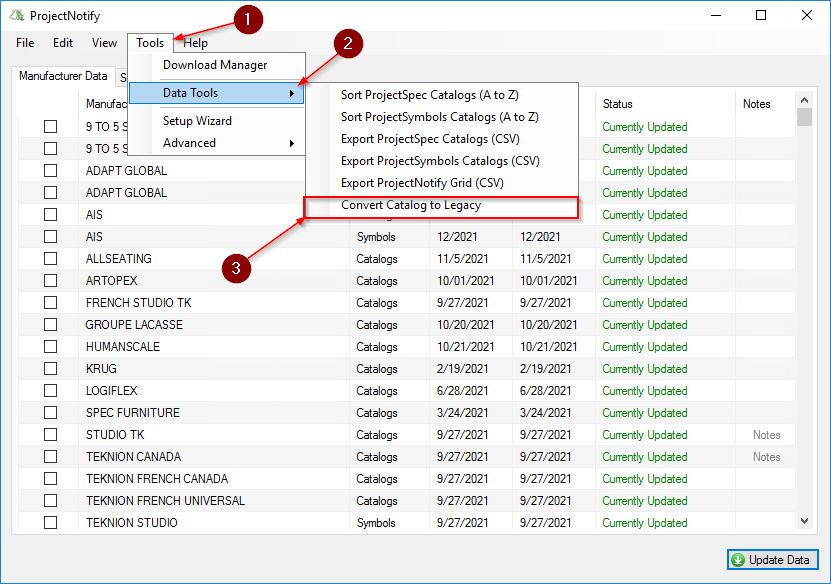Image resolution: width=831 pixels, height=584 pixels.
Task: Click the green Update Data button
Action: (x=773, y=560)
